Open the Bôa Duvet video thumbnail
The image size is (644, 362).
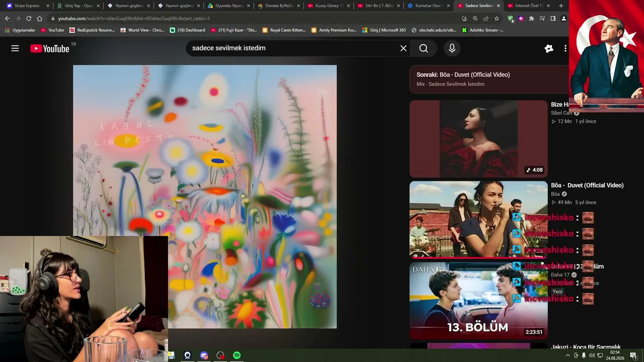tap(478, 220)
